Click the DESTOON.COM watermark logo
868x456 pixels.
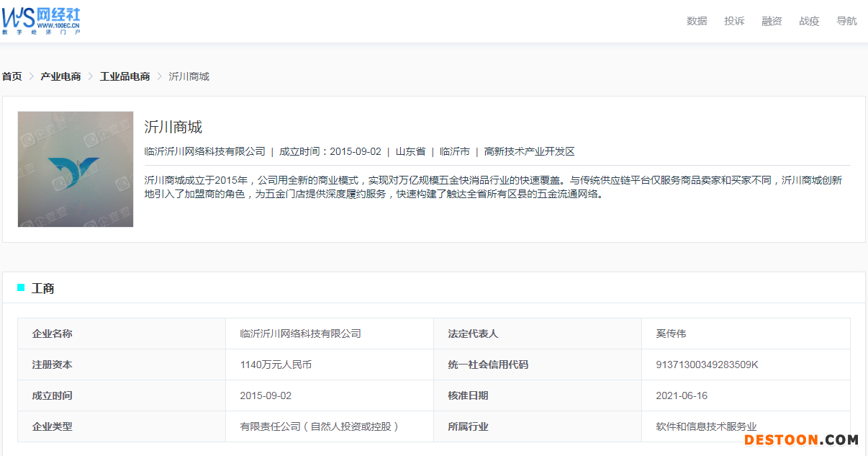click(x=801, y=439)
